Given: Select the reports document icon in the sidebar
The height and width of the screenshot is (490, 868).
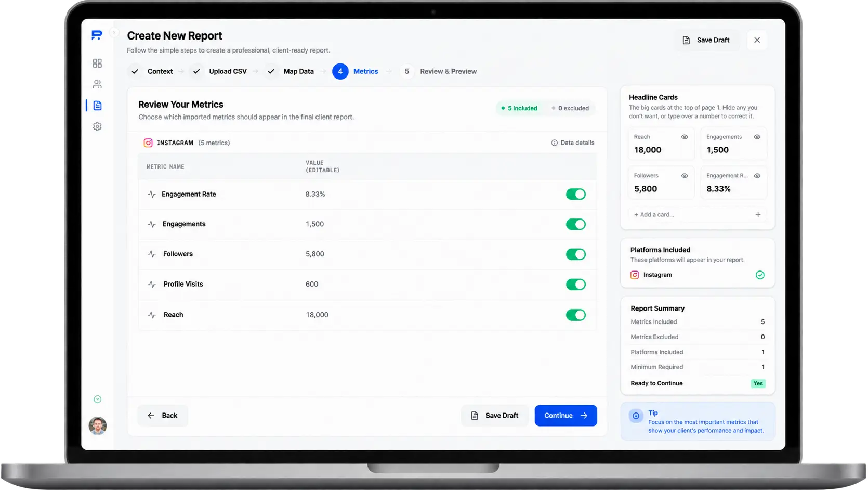Looking at the screenshot, I should [x=97, y=106].
